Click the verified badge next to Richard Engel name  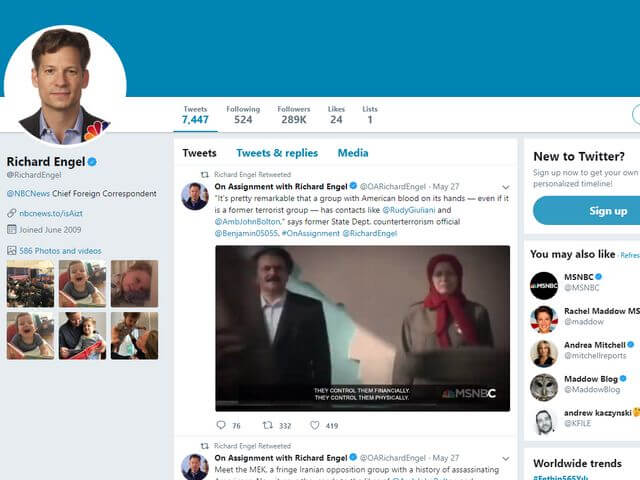92,162
